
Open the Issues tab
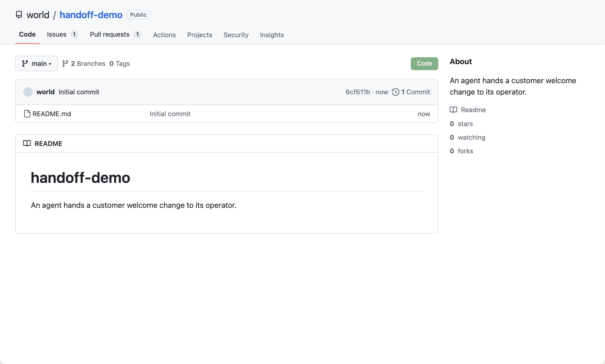pyautogui.click(x=63, y=35)
